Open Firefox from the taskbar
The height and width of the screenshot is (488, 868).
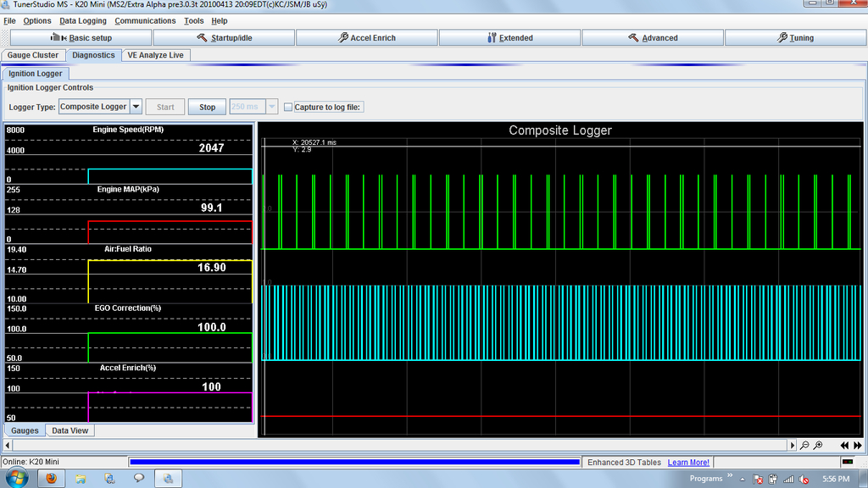click(x=51, y=478)
